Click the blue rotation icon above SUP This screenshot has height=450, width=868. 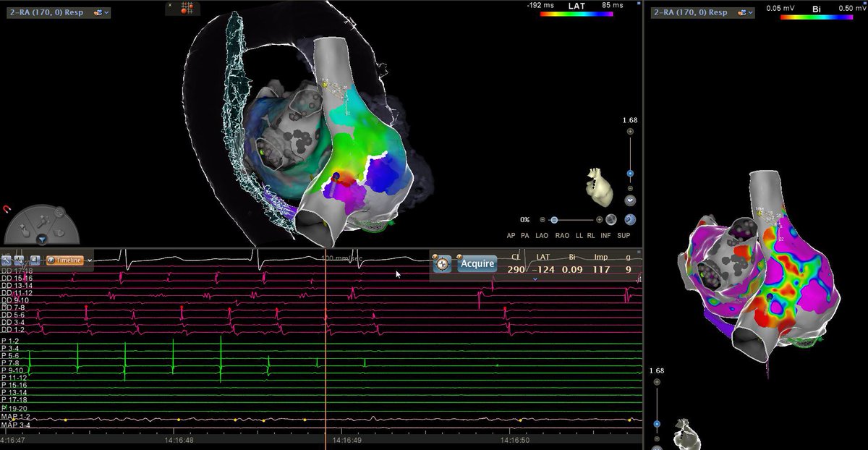(630, 220)
